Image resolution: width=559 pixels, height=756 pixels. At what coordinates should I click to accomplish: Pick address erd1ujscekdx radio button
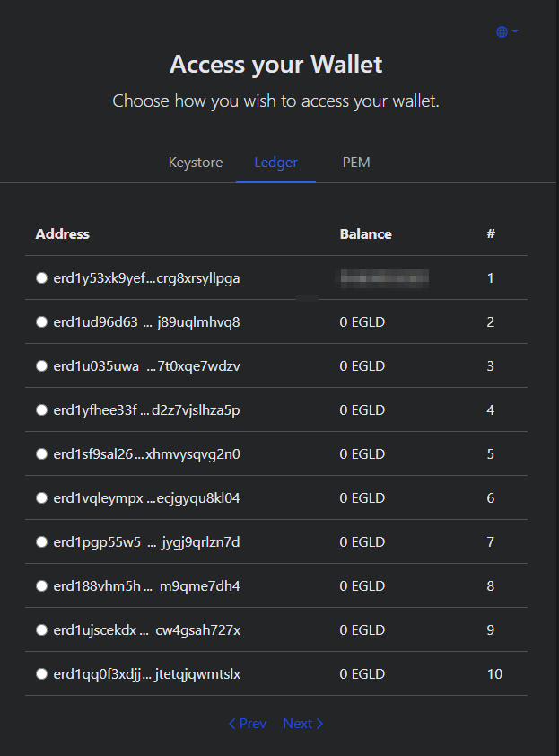tap(41, 629)
